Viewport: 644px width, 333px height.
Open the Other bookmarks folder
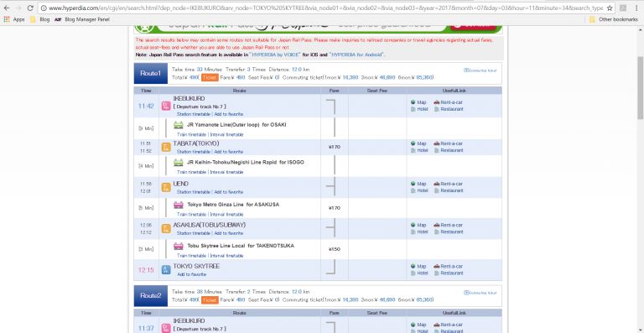click(613, 19)
